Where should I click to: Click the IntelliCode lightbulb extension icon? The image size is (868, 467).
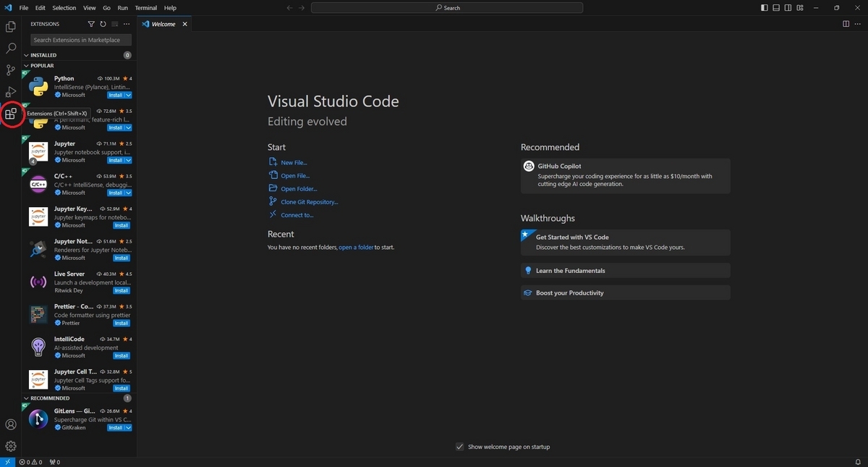click(38, 348)
